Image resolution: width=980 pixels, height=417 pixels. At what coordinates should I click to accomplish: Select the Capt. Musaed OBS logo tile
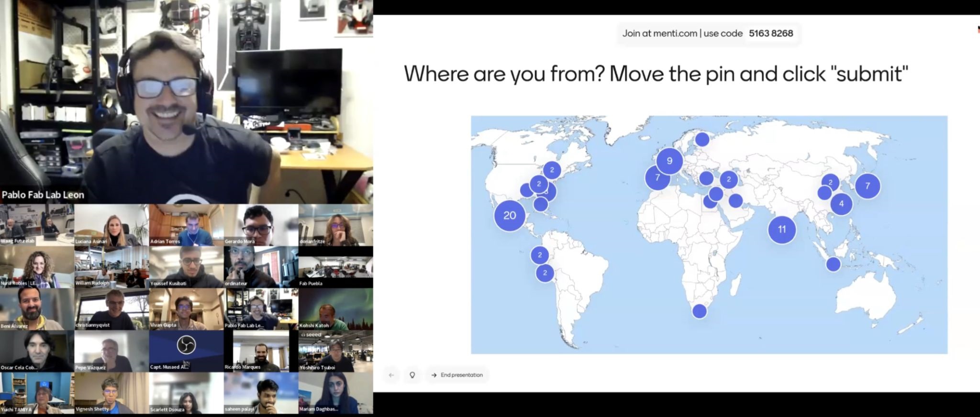point(186,351)
